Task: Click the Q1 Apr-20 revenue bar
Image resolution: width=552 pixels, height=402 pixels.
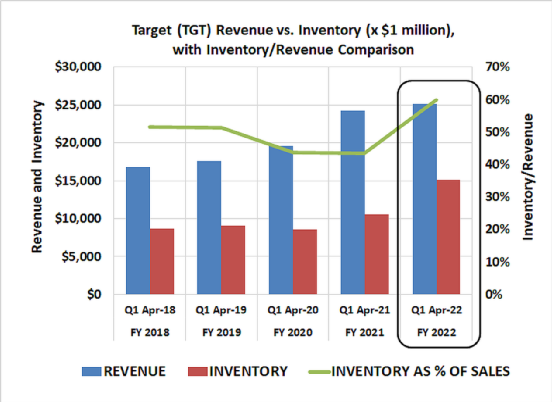Action: point(281,220)
